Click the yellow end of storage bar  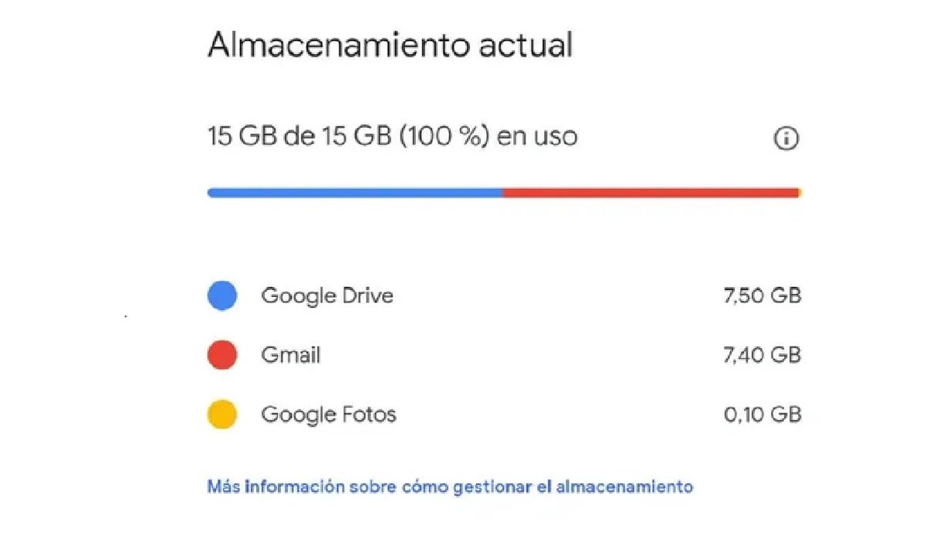click(799, 193)
